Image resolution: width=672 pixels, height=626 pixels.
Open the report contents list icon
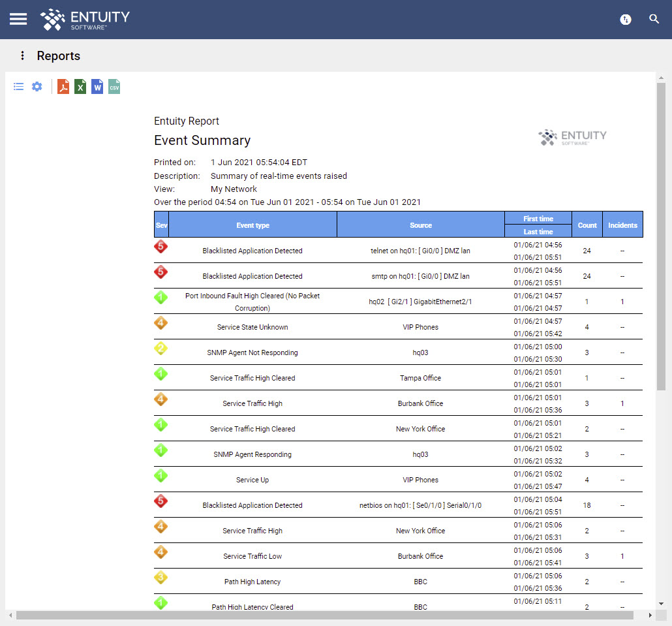18,86
